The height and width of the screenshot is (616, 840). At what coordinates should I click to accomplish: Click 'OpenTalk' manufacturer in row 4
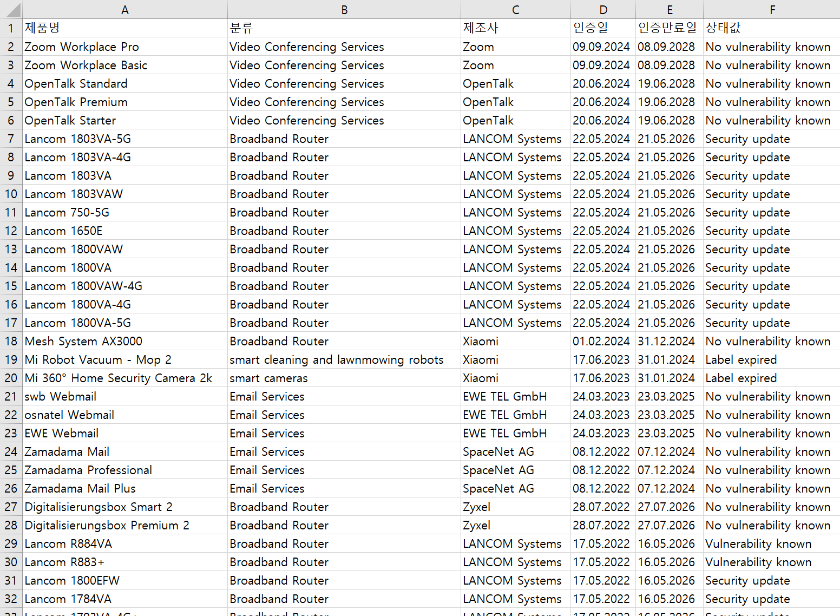point(516,83)
